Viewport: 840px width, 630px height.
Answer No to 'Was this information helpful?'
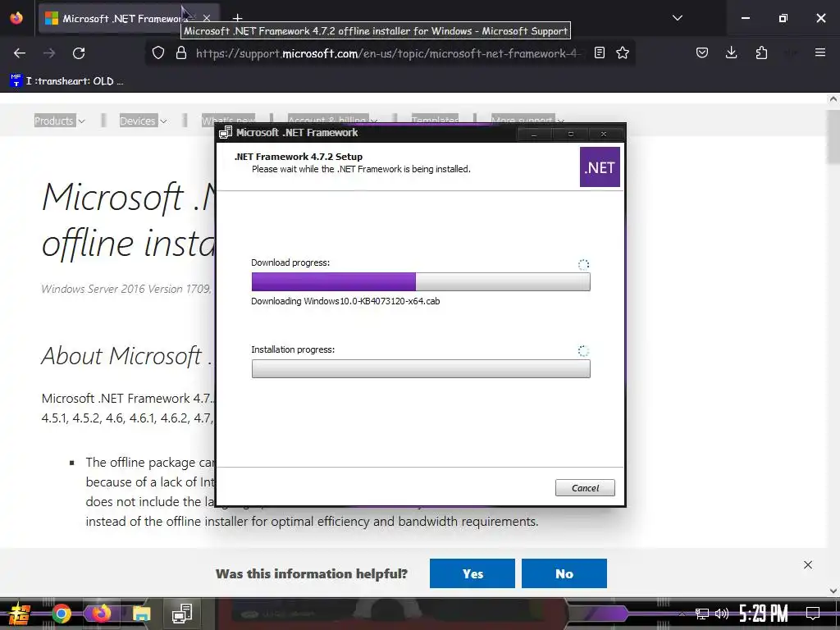(564, 573)
